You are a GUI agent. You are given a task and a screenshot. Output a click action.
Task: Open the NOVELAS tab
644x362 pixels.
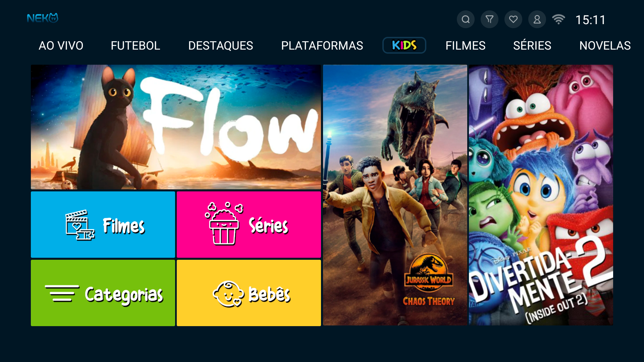[x=605, y=46]
